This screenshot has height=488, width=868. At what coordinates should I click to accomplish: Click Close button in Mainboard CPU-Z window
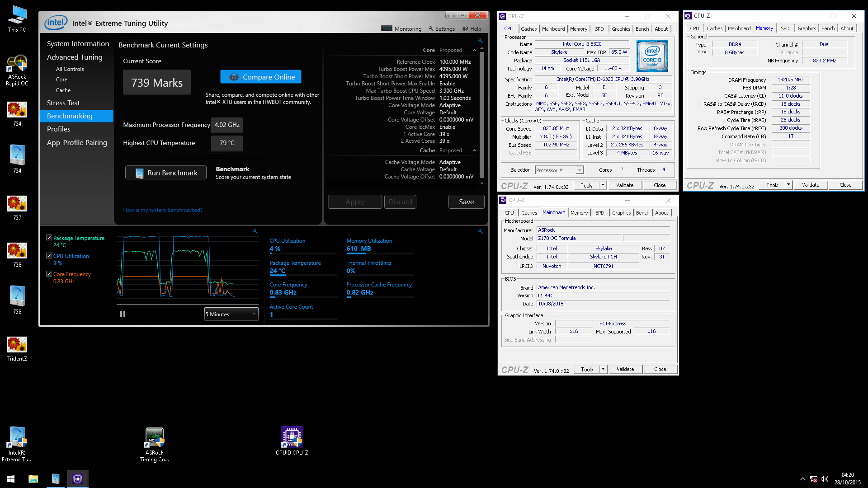[x=660, y=369]
